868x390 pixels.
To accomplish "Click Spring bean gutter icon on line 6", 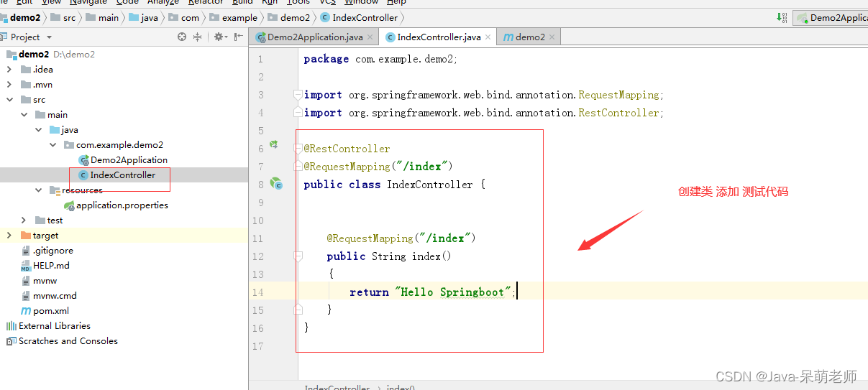I will [x=274, y=145].
